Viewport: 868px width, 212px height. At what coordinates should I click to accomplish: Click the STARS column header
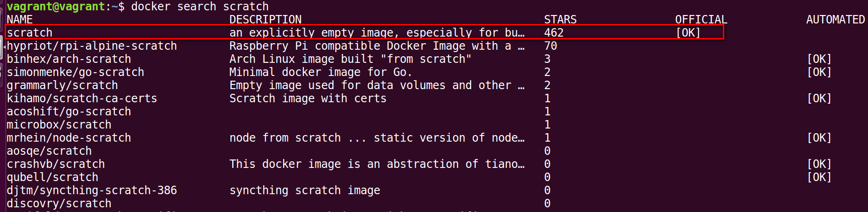[560, 20]
